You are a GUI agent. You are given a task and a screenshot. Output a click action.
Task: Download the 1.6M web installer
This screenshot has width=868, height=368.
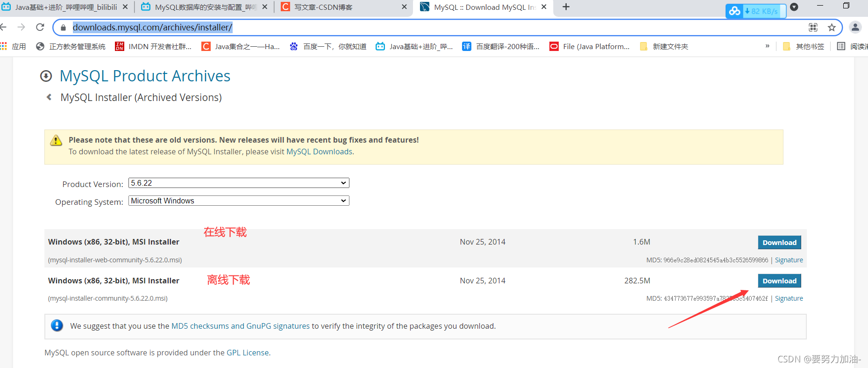779,242
